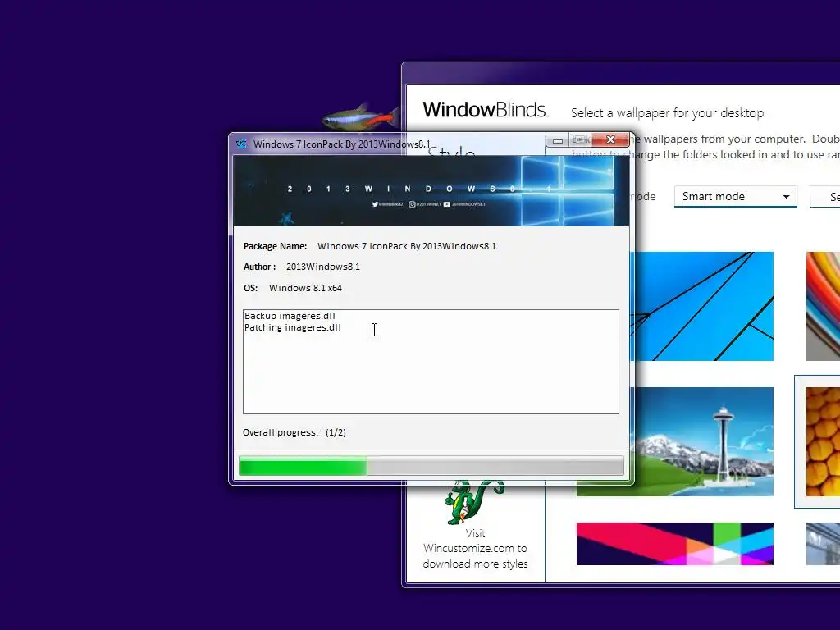Click the Twitter icon in the installer banner

pyautogui.click(x=375, y=204)
